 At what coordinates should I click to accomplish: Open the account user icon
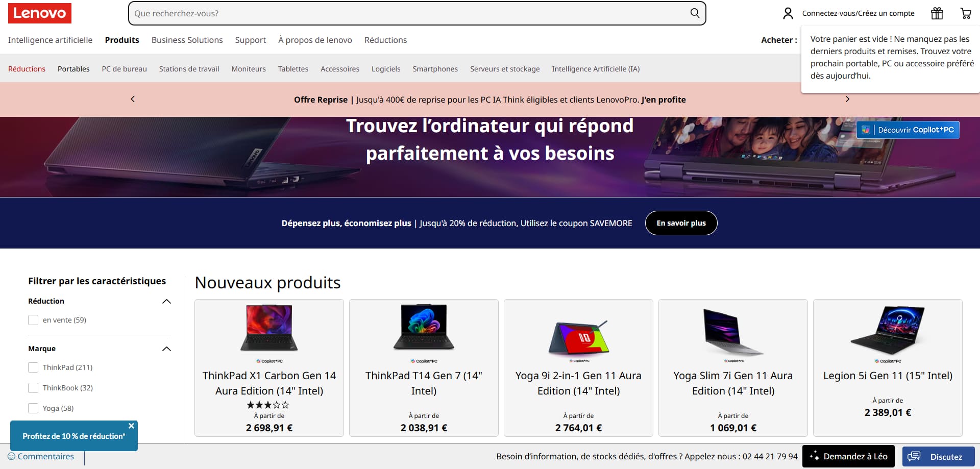pyautogui.click(x=788, y=13)
